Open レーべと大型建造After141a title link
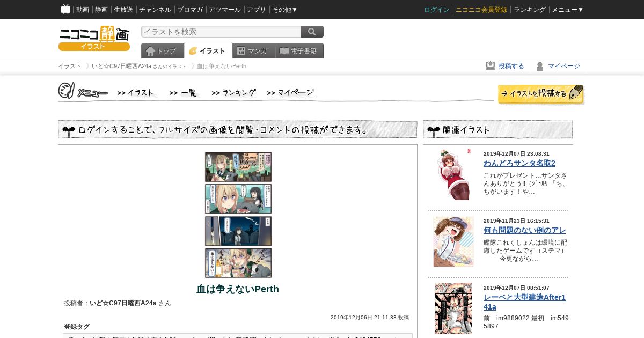Screen dimensions: 644x338 524,302
